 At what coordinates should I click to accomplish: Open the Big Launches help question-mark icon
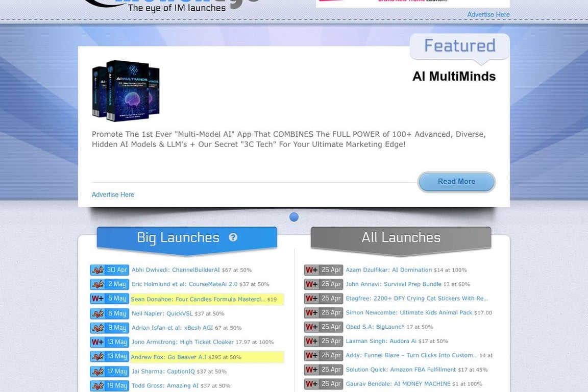coord(233,237)
